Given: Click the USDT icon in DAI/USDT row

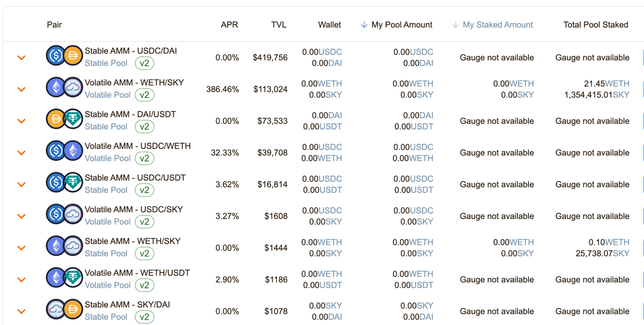Looking at the screenshot, I should [73, 119].
